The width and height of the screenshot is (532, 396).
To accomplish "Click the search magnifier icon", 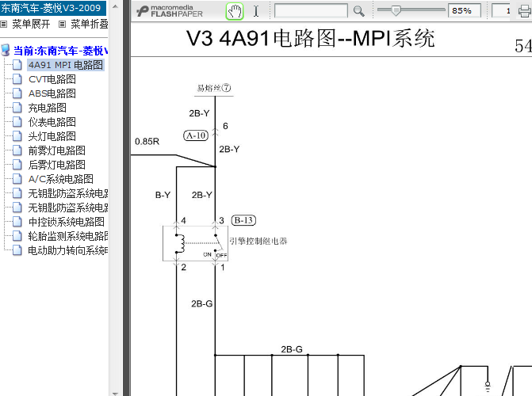I will [358, 11].
